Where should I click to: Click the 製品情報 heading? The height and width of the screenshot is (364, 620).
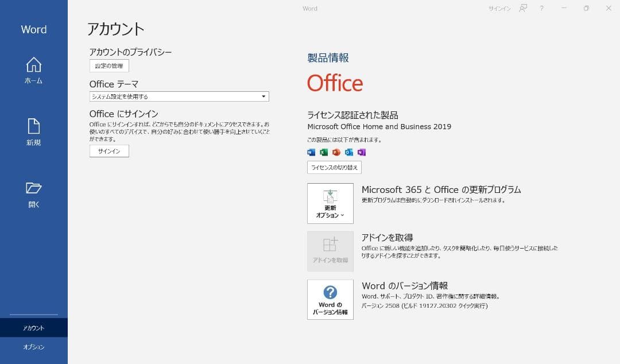click(328, 58)
